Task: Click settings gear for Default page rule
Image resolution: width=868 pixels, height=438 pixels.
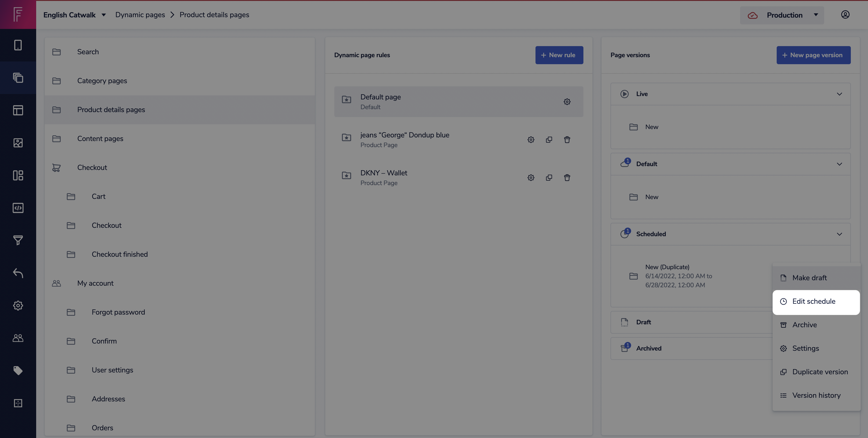Action: (567, 102)
